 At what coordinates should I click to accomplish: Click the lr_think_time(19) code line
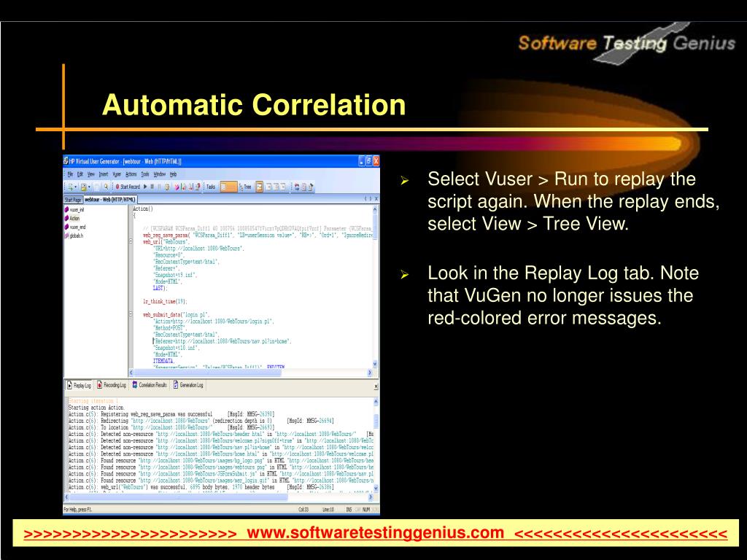[165, 301]
